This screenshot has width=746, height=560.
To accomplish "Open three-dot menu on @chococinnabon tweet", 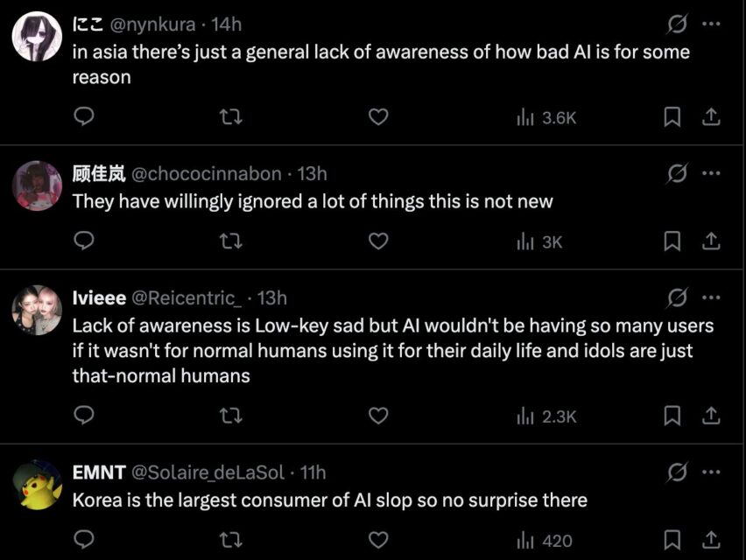I will pyautogui.click(x=711, y=173).
